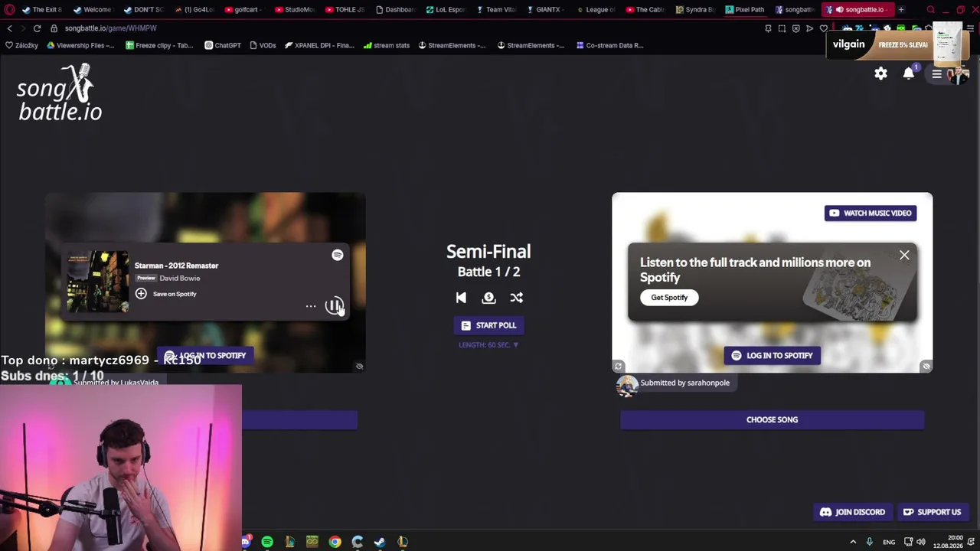
Task: Expand the poll length 60 sec dropdown
Action: [x=488, y=345]
